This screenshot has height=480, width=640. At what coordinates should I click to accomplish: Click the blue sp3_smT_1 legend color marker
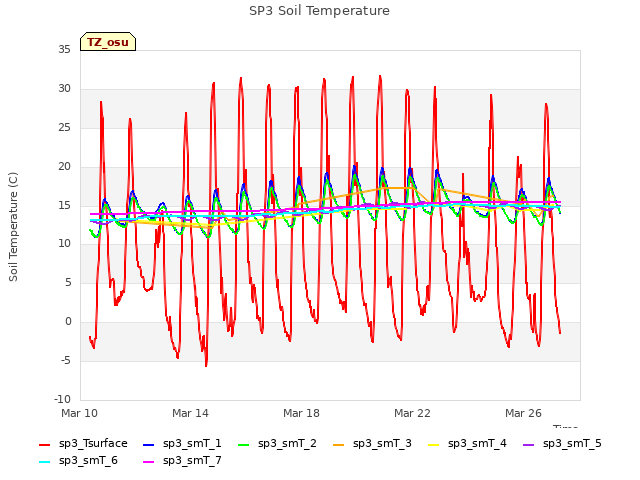point(149,444)
